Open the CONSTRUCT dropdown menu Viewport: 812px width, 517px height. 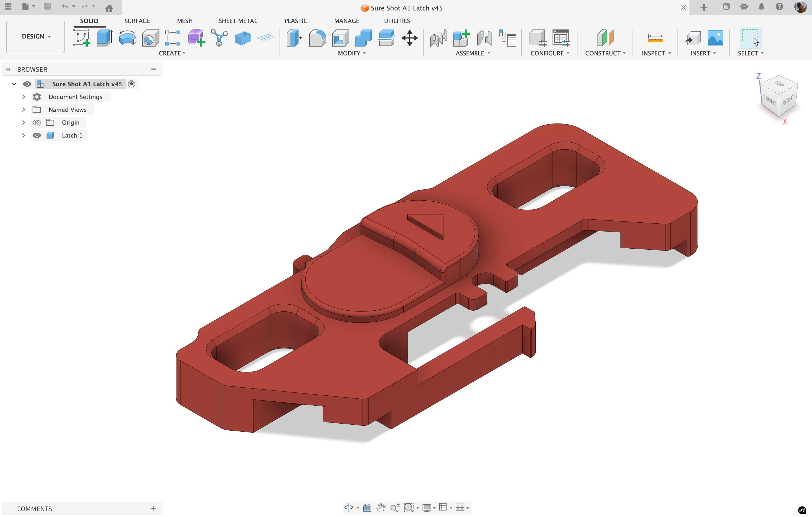point(605,53)
